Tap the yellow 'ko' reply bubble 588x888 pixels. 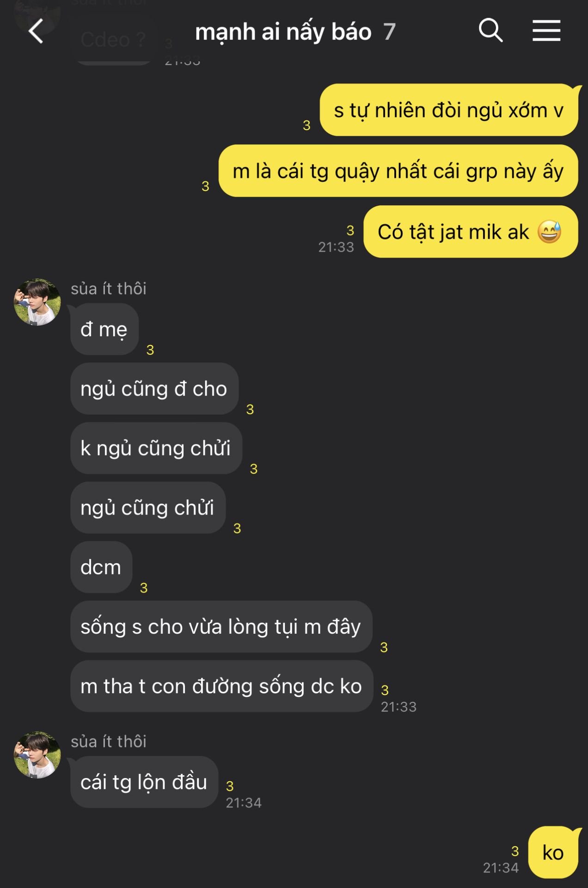pos(553,852)
